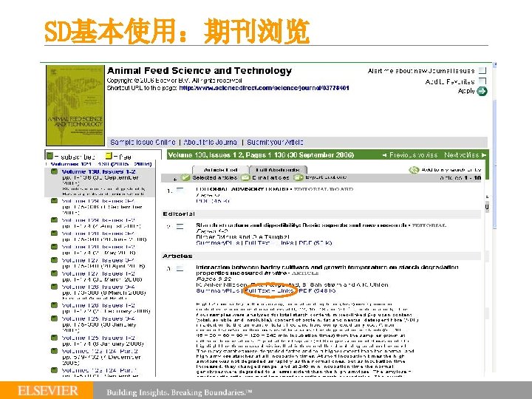Click green subscribed icon beside Volume 125 Issues 1-2

(x=54, y=338)
